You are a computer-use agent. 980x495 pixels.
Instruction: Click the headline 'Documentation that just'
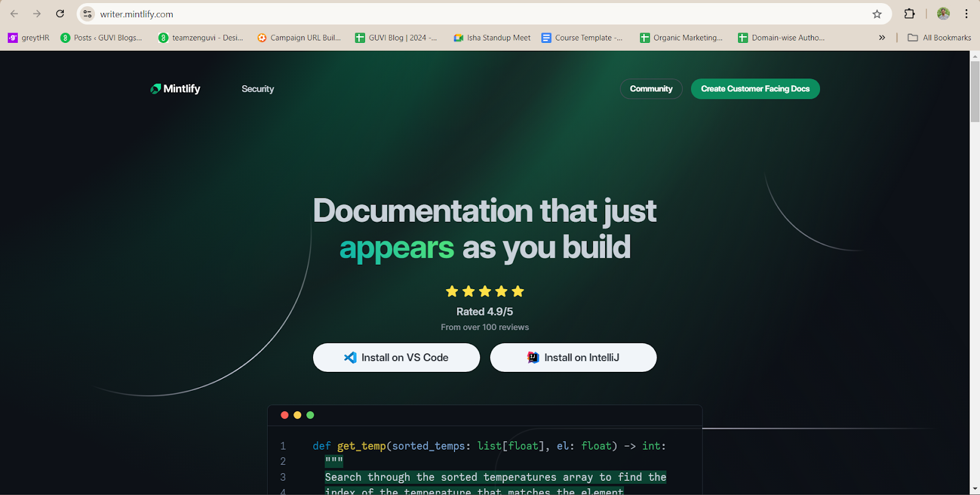[x=484, y=211]
